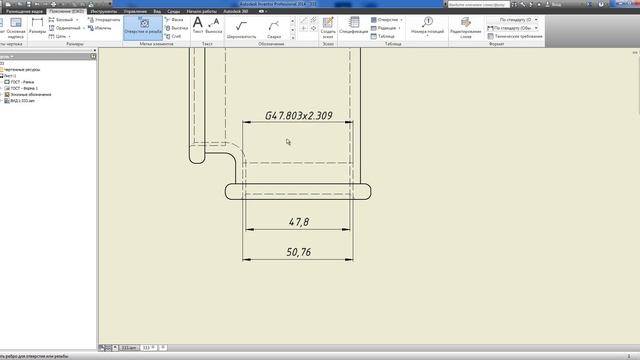Click the browser panel help button
This screenshot has width=640, height=360.
(93, 56)
